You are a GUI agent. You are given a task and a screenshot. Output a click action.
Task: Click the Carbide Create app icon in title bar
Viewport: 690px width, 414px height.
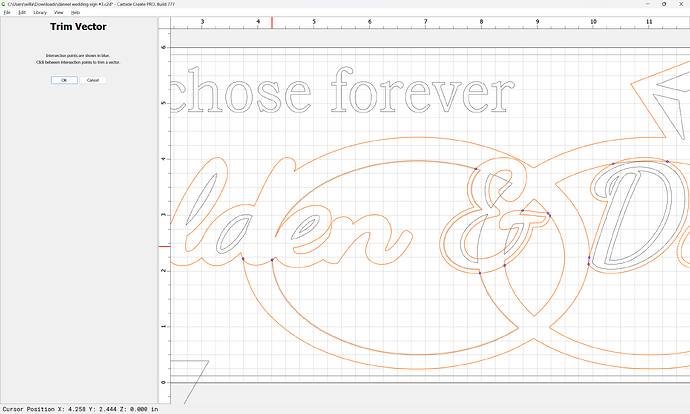click(x=4, y=4)
